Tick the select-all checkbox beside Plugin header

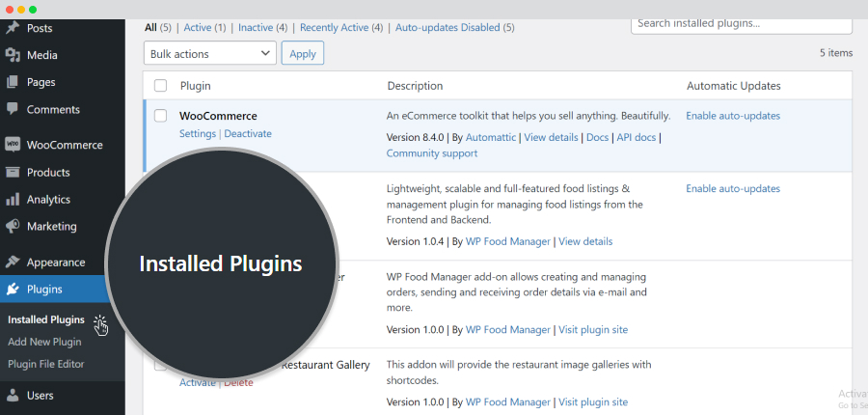coord(160,86)
